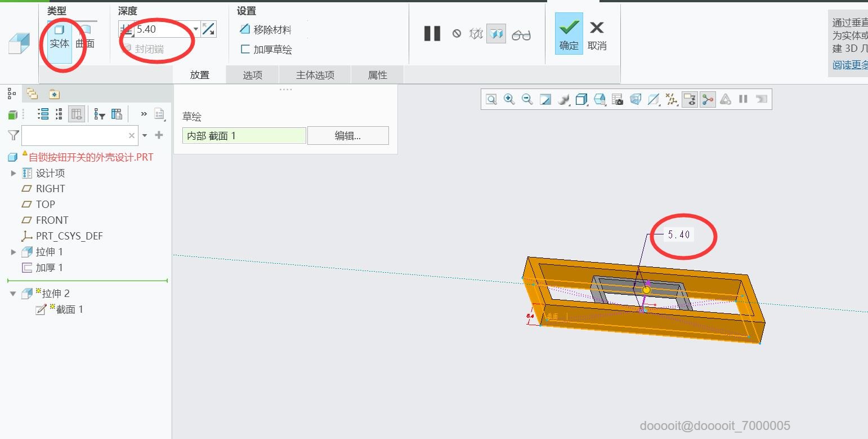Flip the depth direction icon
Screen dimensions: 868x439
tap(208, 29)
